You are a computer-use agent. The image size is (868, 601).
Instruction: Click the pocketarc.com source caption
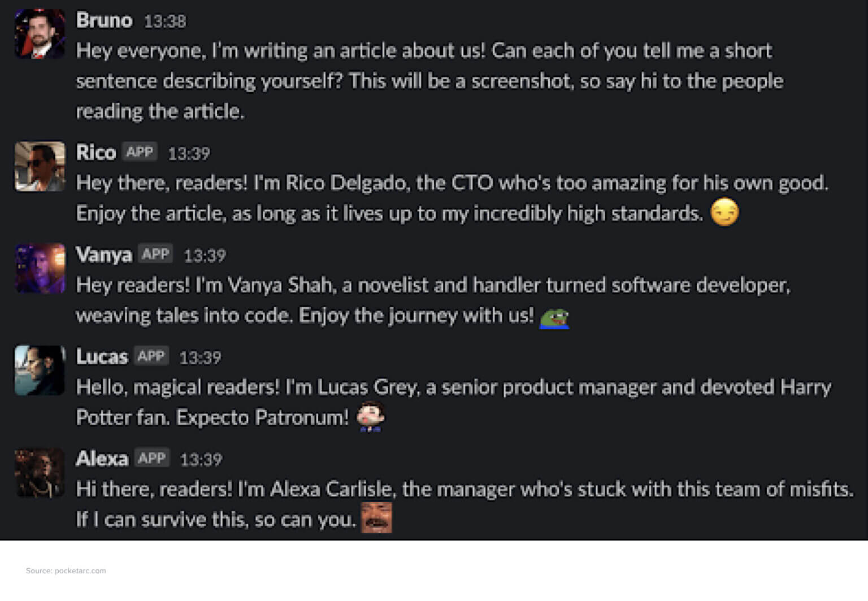click(66, 570)
